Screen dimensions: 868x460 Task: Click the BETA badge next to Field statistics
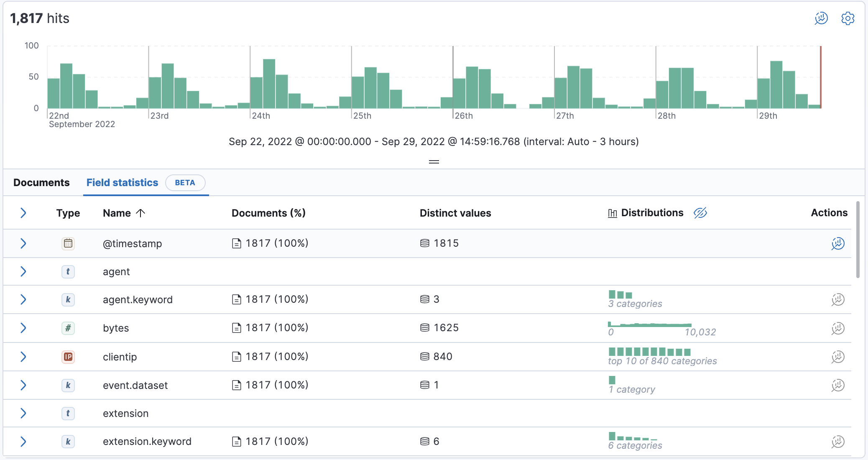[185, 183]
